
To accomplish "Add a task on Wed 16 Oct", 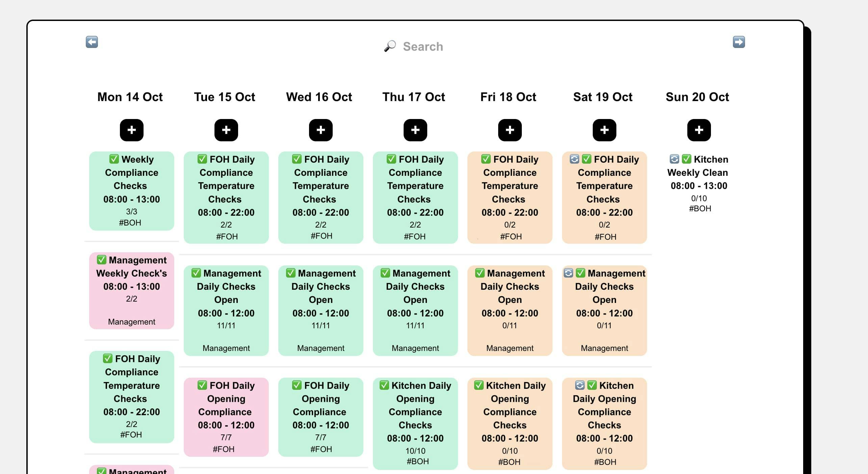I will [x=321, y=130].
